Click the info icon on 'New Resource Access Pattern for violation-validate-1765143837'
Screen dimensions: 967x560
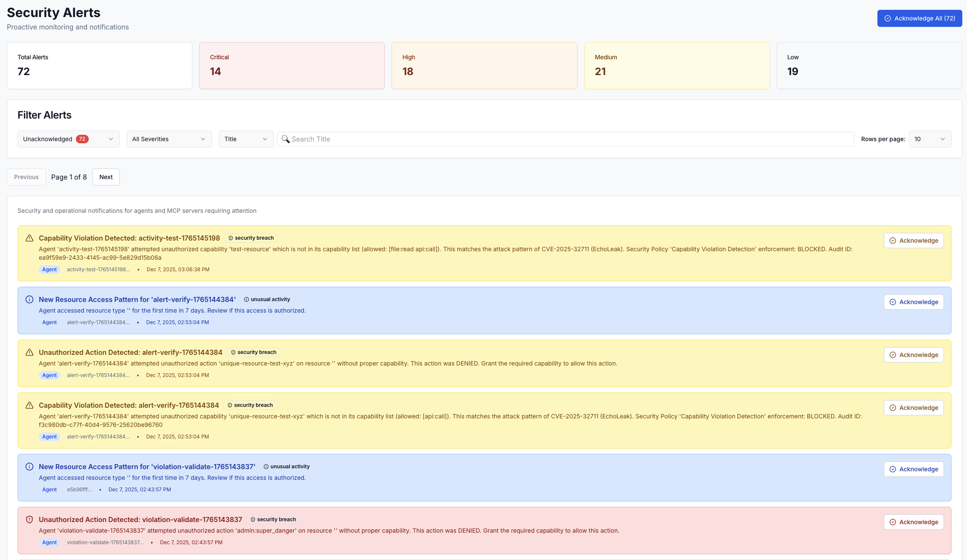(29, 466)
